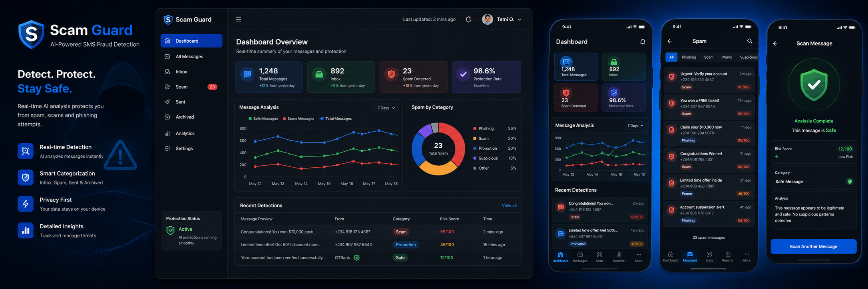Viewport: 868px width, 289px height.
Task: Select Scam filter tab on phone Spam screen
Action: 709,57
